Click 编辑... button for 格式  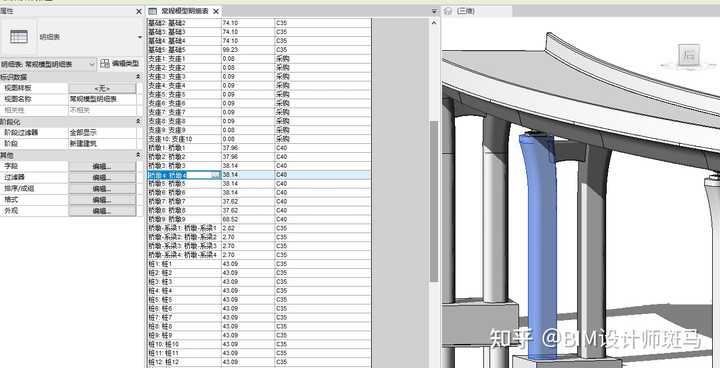102,200
